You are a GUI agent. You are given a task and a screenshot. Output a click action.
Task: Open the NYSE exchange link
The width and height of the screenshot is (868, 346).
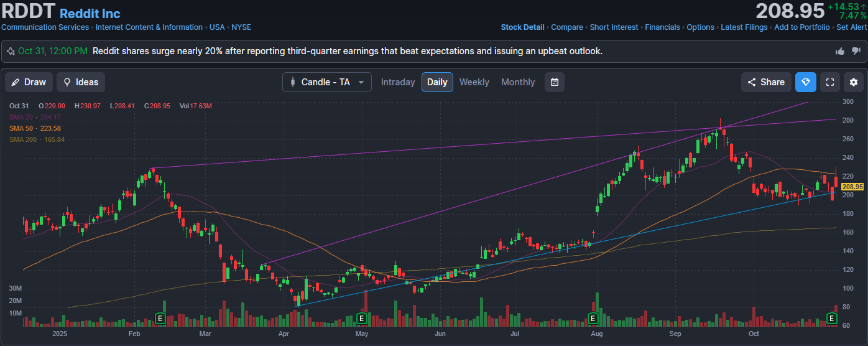point(241,27)
